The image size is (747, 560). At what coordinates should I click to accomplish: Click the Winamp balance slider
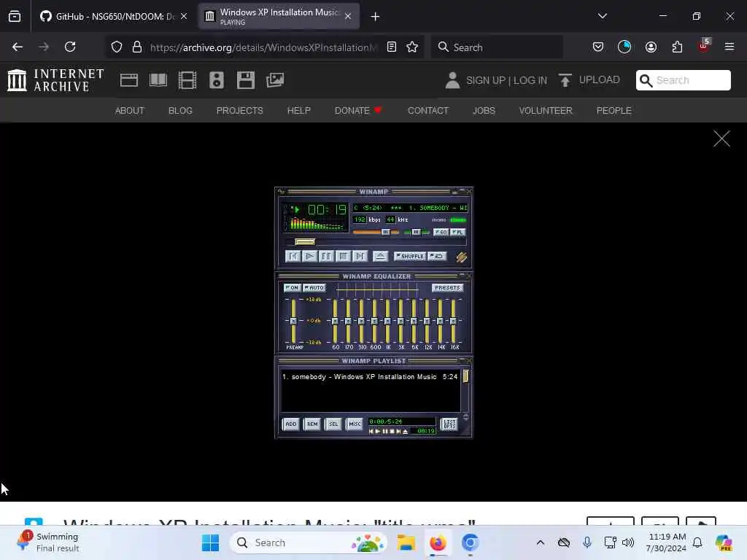[x=417, y=232]
